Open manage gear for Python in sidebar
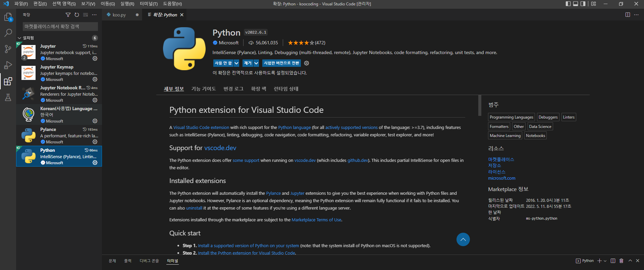The width and height of the screenshot is (644, 270). pyautogui.click(x=95, y=163)
